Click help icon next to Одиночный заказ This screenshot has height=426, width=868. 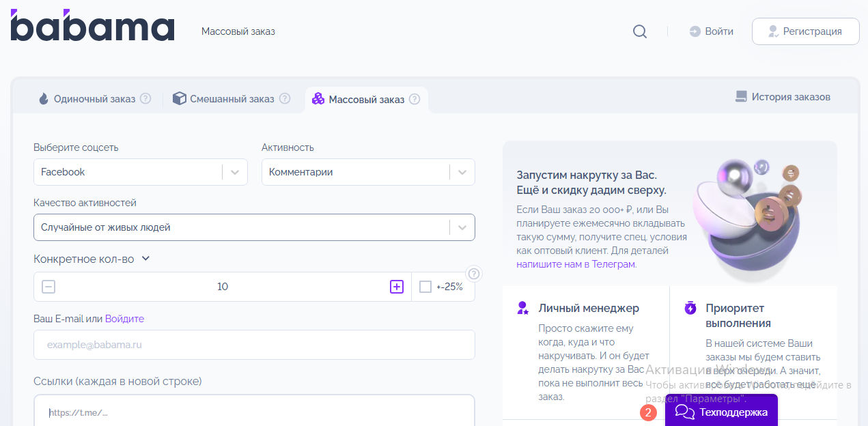tap(145, 98)
